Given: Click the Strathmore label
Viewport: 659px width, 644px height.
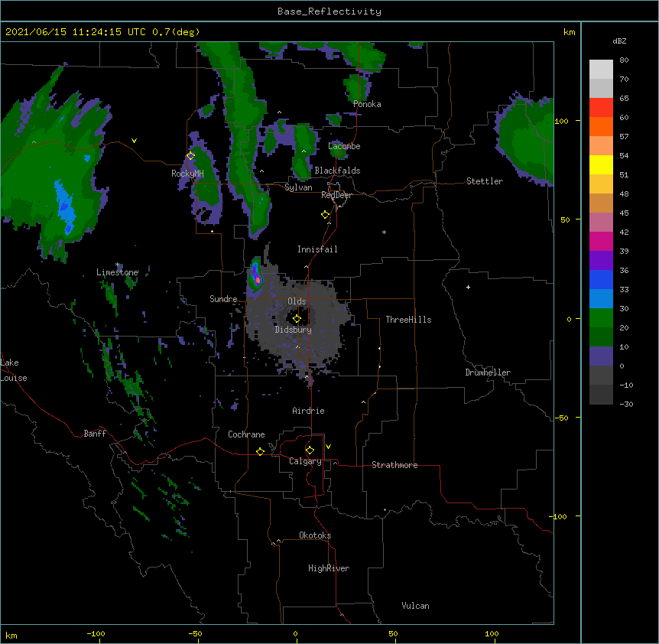Looking at the screenshot, I should click(394, 465).
